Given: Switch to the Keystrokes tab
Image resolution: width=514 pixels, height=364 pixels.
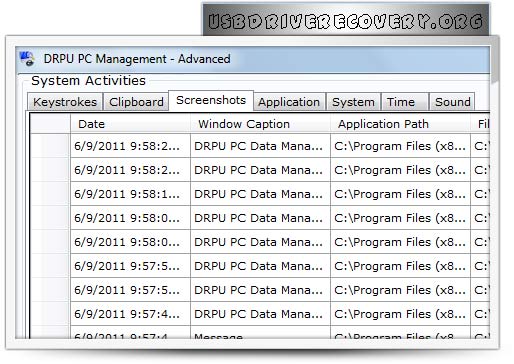Looking at the screenshot, I should click(x=65, y=102).
